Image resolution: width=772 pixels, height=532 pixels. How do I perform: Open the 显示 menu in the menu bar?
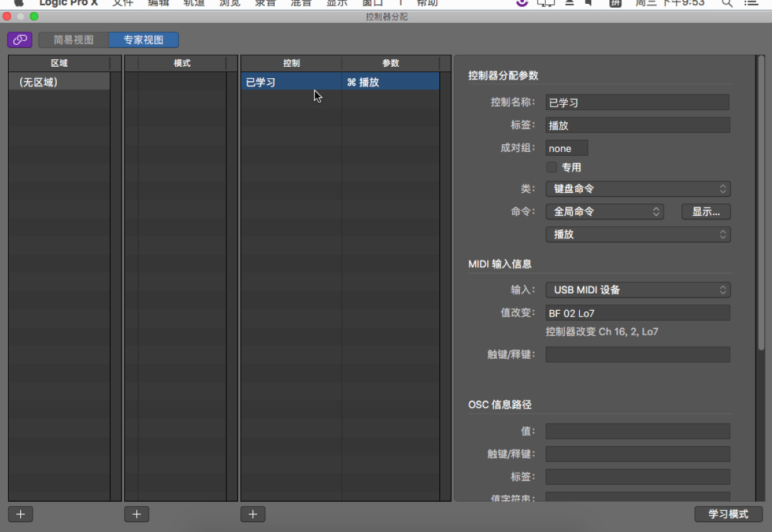tap(337, 3)
